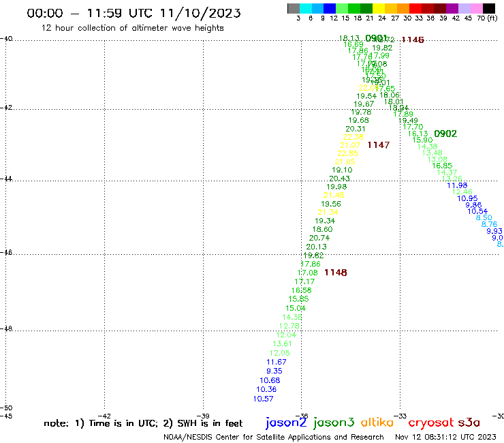
Task: Select the Nov 12 08:31:12 timestamp
Action: [445, 437]
